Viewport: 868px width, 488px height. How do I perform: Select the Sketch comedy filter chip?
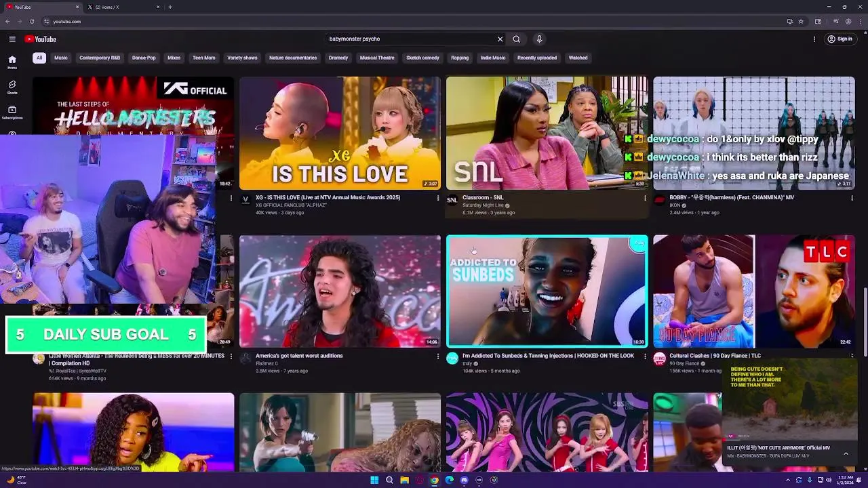pyautogui.click(x=423, y=58)
